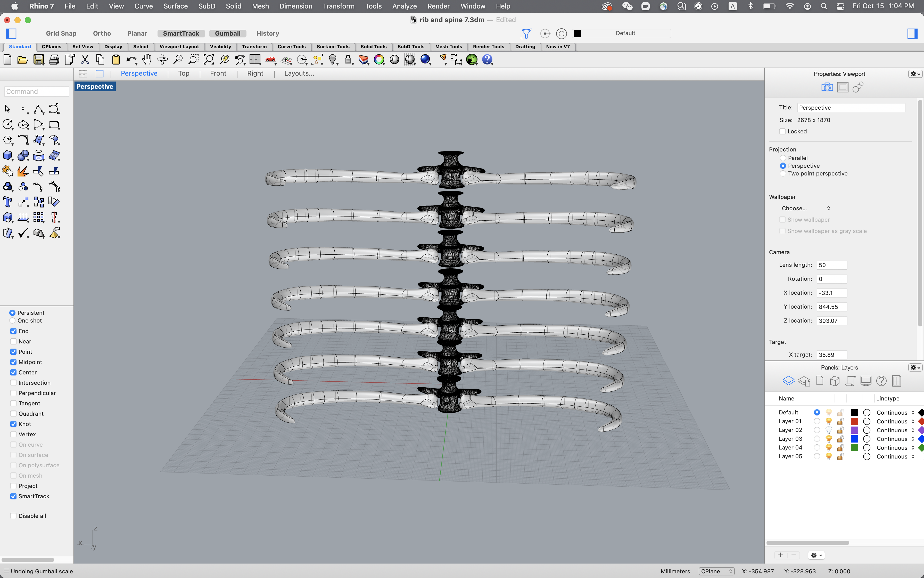Open Layers panel gear menu at top
The width and height of the screenshot is (924, 578).
[x=915, y=367]
